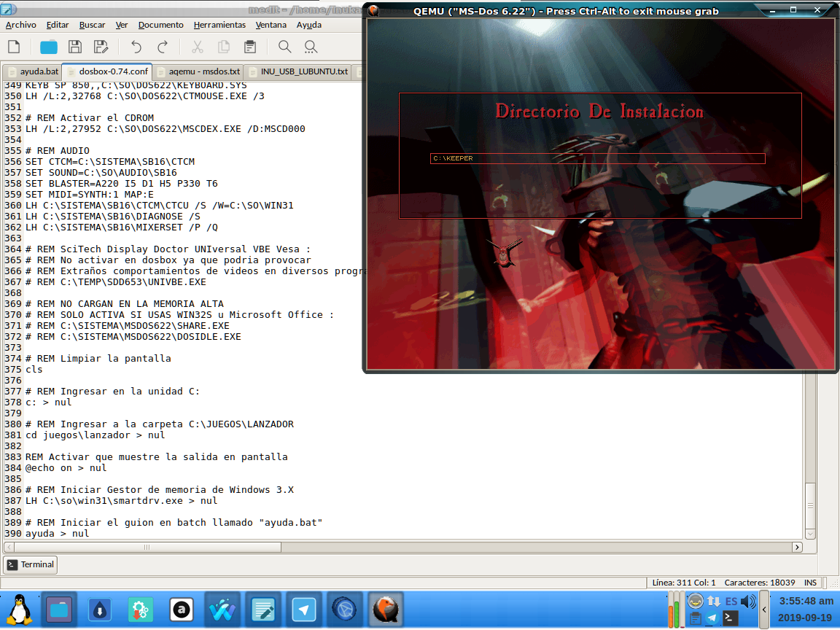Open the INU_USB_LUBUNTU.txt tab
Viewport: 840px width, 630px height.
click(299, 71)
